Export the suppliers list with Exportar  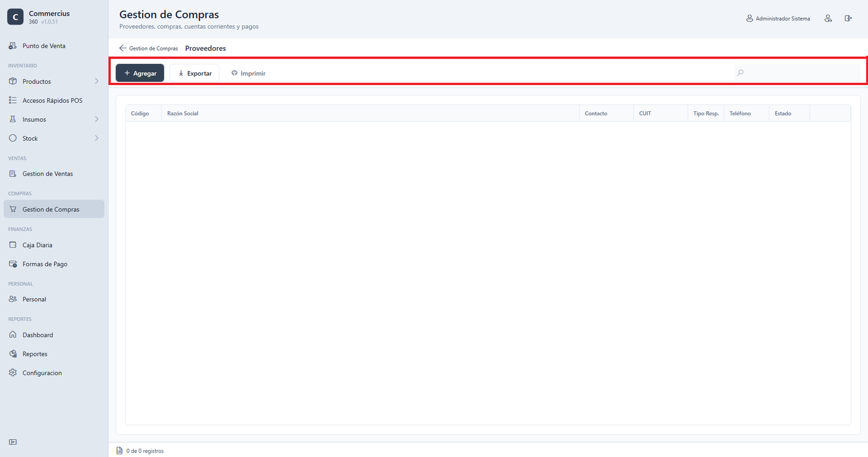pyautogui.click(x=194, y=73)
